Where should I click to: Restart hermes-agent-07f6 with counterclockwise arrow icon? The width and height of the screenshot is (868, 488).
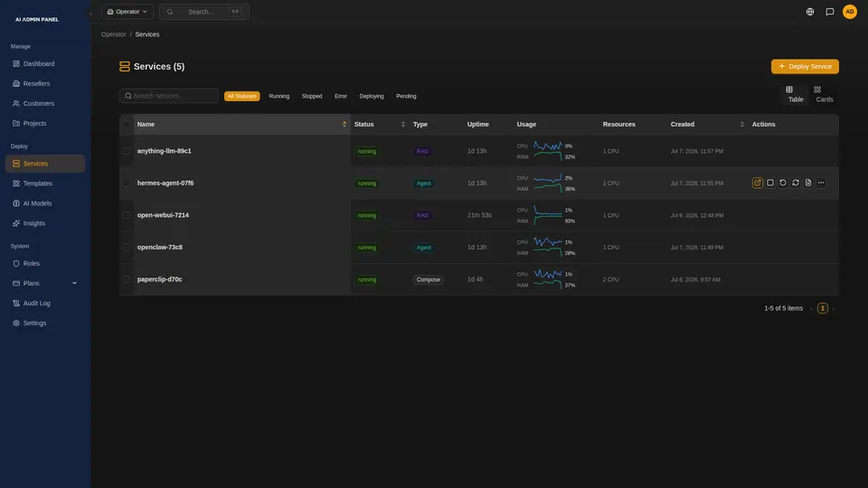click(783, 183)
